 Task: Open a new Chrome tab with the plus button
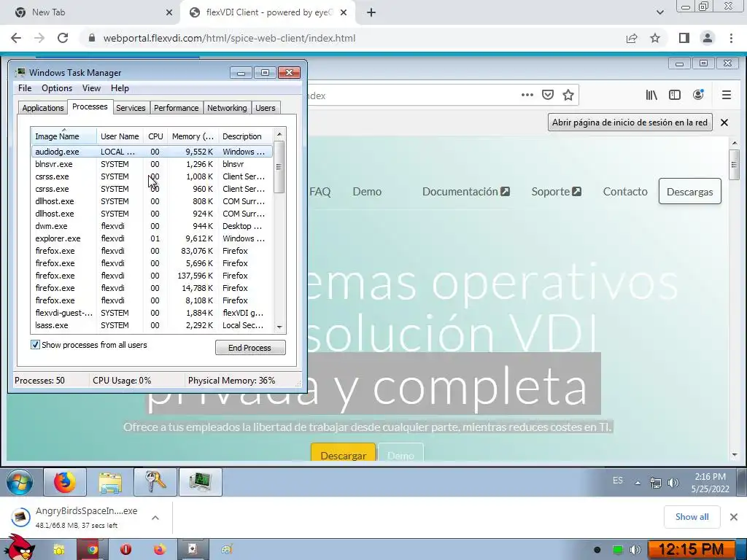[x=371, y=12]
